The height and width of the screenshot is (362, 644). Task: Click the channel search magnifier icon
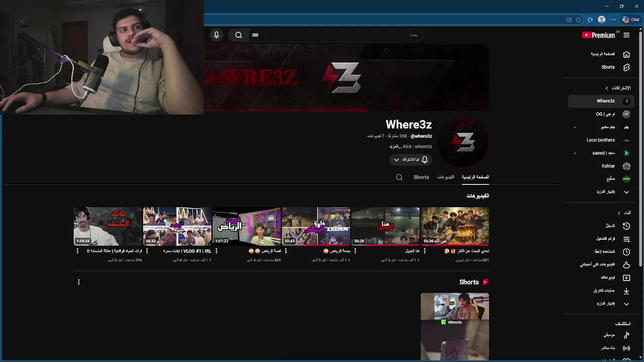[x=399, y=177]
